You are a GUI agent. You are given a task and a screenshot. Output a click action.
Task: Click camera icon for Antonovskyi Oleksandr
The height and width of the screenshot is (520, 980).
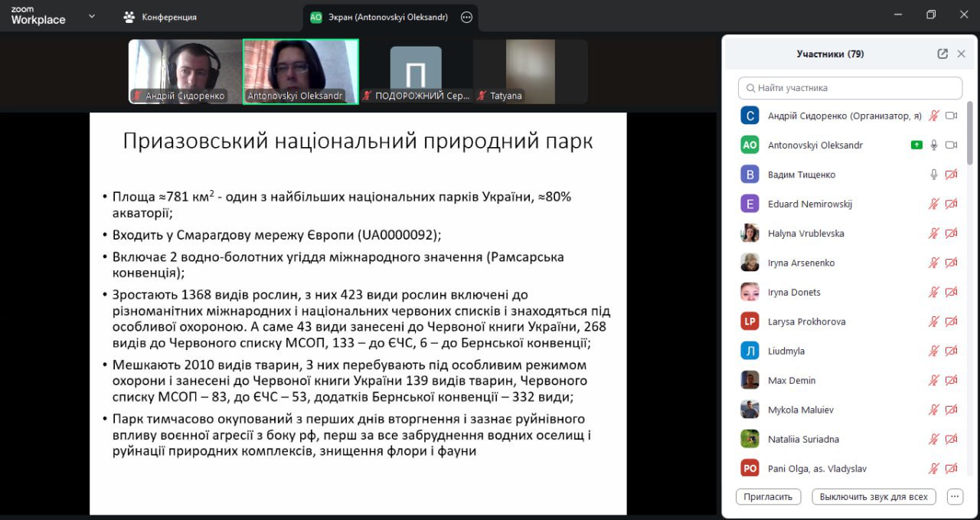[x=952, y=145]
